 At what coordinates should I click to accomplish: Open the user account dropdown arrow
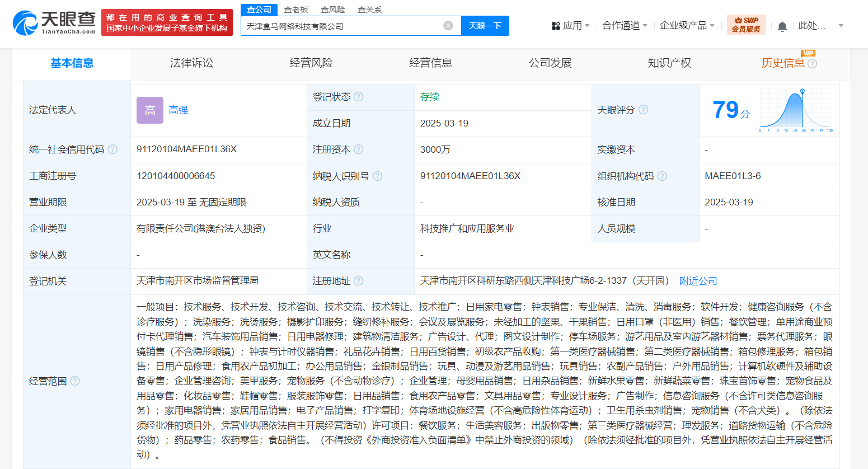841,26
